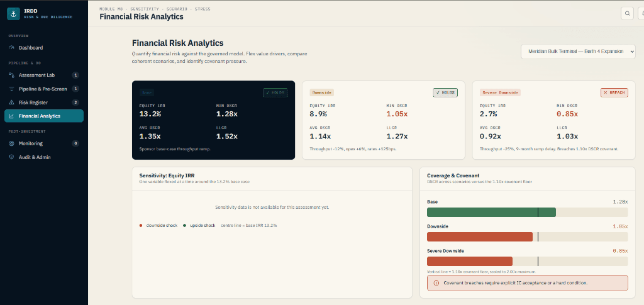644x305 pixels.
Task: Click the Base card Equity IRR 13.2%
Action: point(150,114)
